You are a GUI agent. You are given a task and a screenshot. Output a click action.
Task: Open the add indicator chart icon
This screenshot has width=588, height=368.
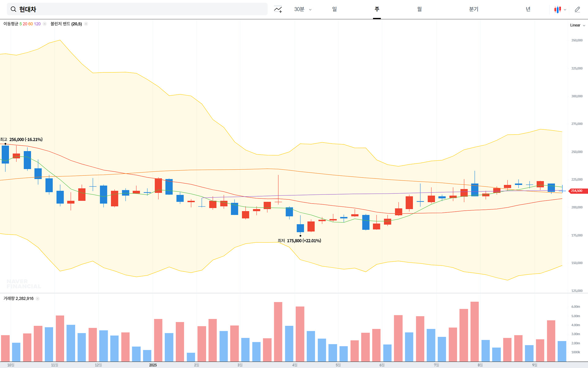pos(278,9)
